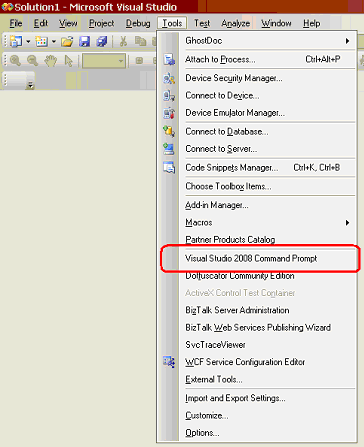
Task: Click the Open File folder icon
Action: (67, 41)
